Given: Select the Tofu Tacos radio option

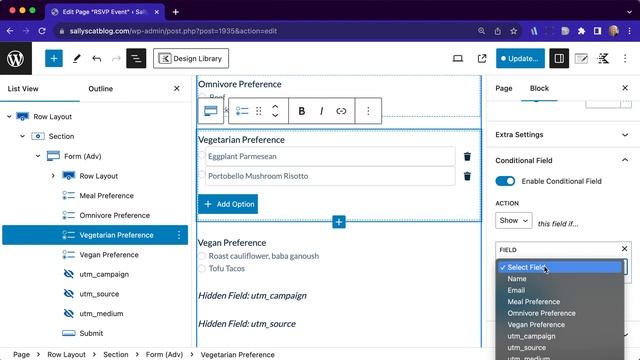Looking at the screenshot, I should (202, 269).
